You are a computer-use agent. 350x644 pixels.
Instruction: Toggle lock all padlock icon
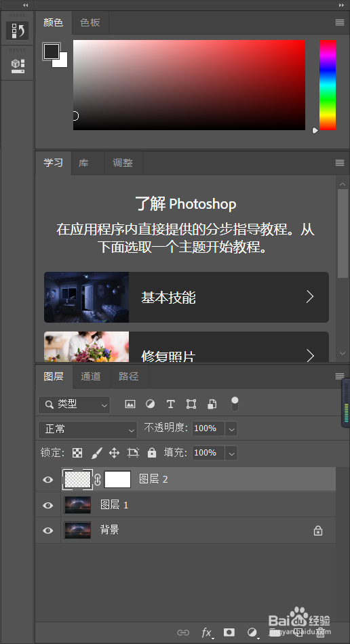point(152,453)
